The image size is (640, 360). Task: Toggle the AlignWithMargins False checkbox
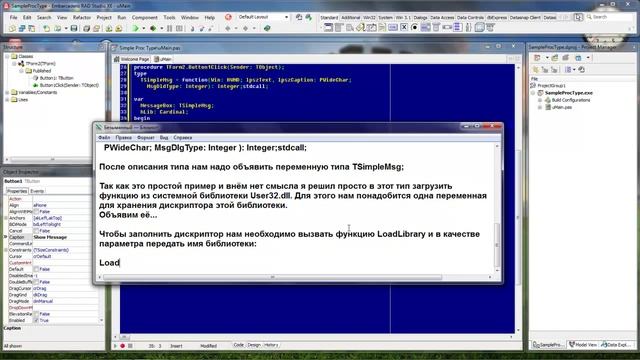pos(36,211)
